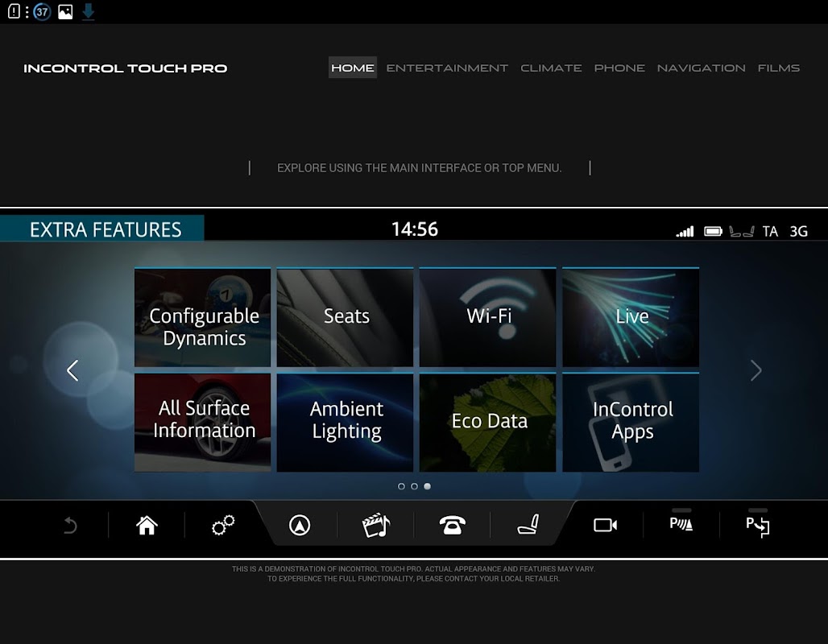This screenshot has height=644, width=828.
Task: Open the image notification icon
Action: pos(65,11)
